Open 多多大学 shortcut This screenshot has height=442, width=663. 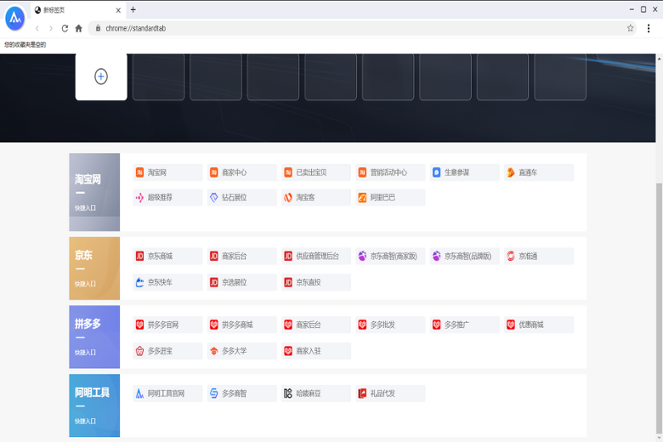pos(242,351)
